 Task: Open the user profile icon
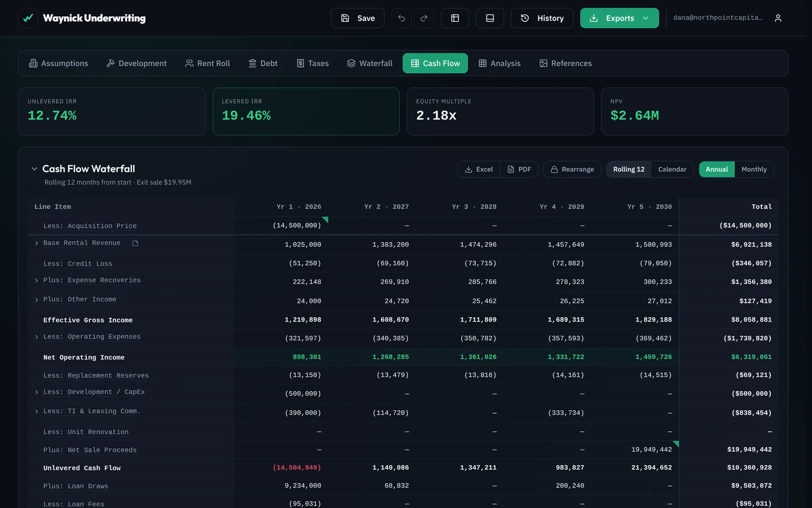(778, 18)
